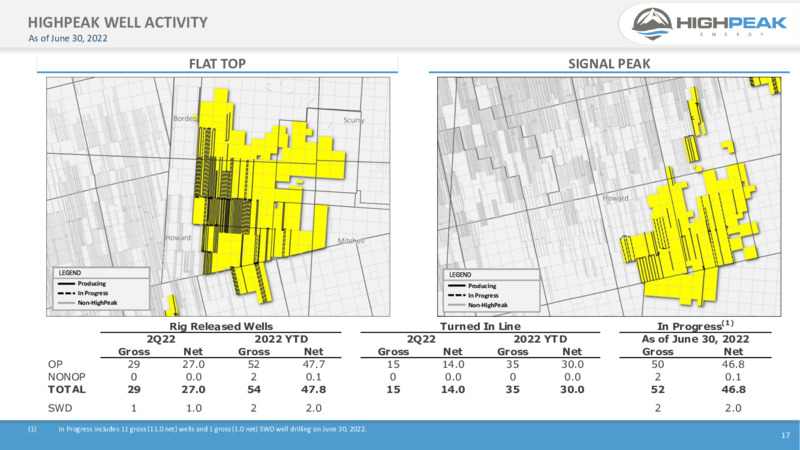Screen dimensions: 800x450
Task: Click "Producing" in the Flat Top legend
Action: click(92, 284)
